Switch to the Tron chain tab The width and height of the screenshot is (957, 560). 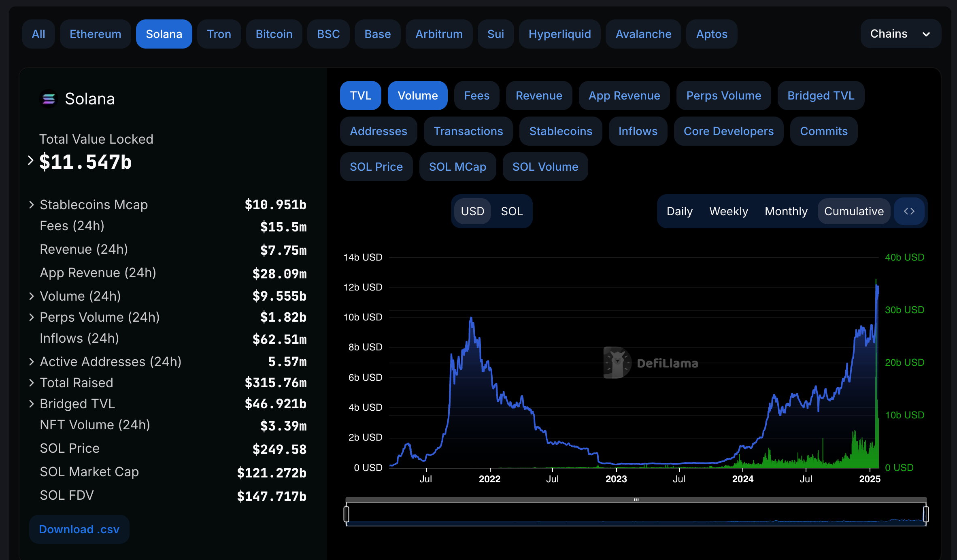pyautogui.click(x=219, y=34)
